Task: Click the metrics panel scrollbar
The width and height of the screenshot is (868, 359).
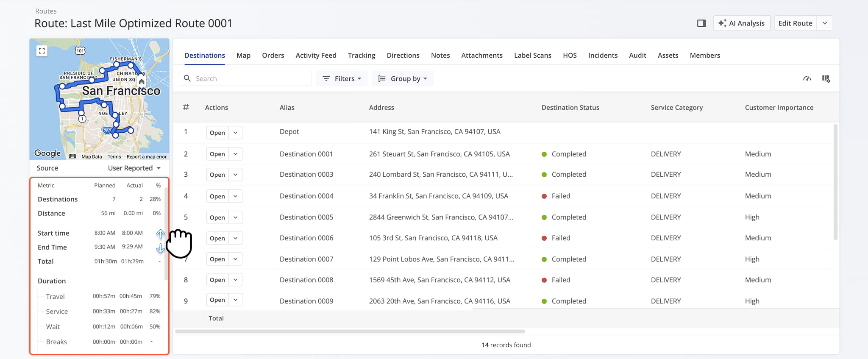Action: point(167,233)
